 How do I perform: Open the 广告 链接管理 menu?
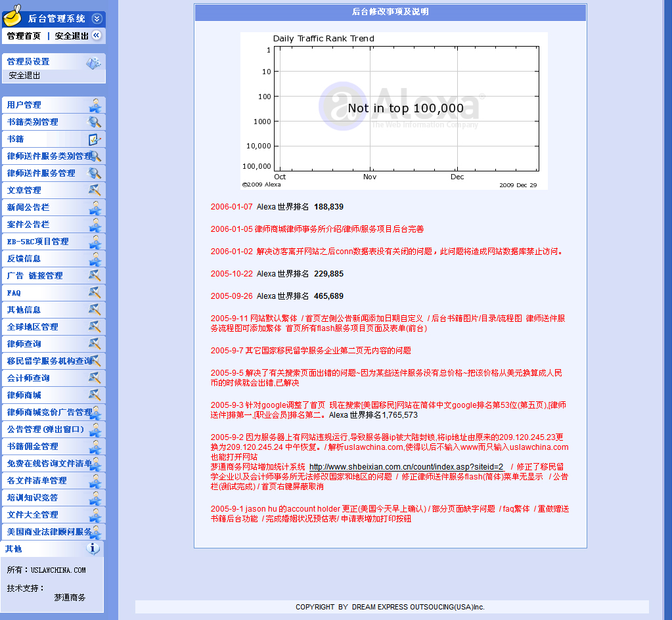tap(54, 275)
